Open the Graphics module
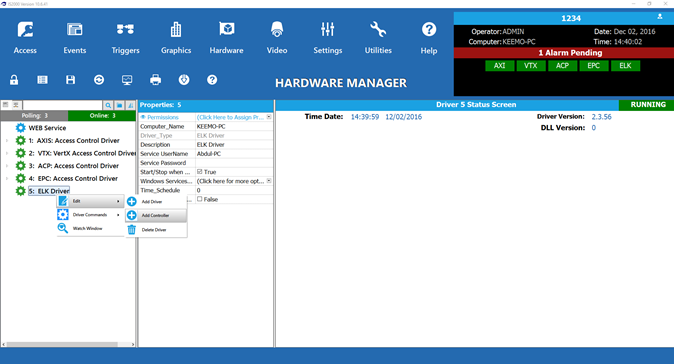The width and height of the screenshot is (674, 364). [176, 38]
